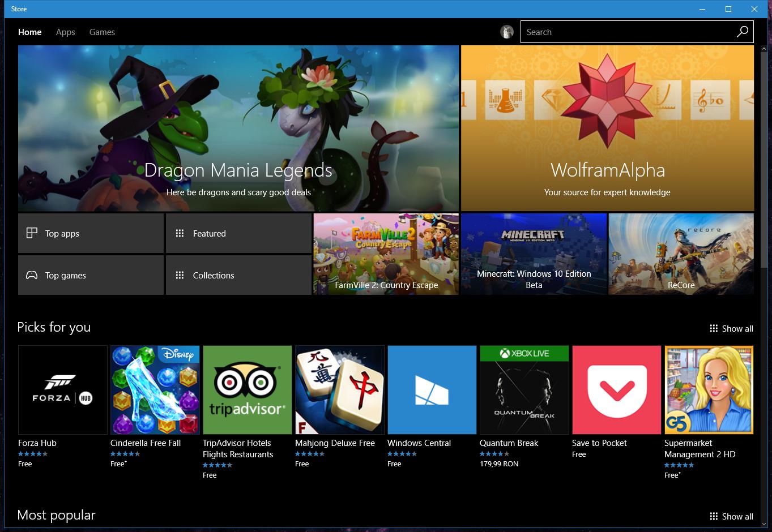Open the ReCore game thumbnail
This screenshot has height=532, width=772.
click(x=681, y=254)
